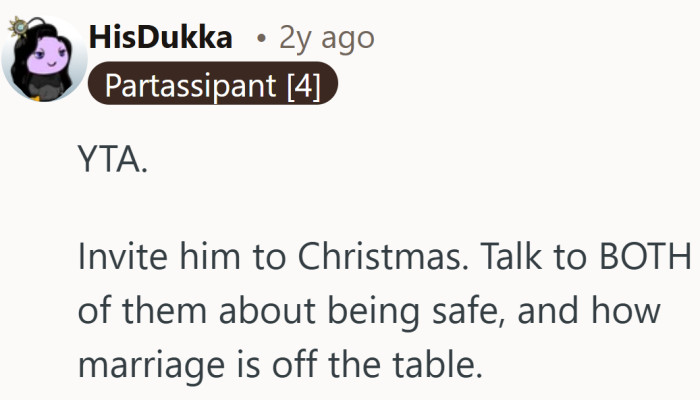The image size is (700, 400).
Task: Open the HisDukka username profile link
Action: (x=161, y=38)
